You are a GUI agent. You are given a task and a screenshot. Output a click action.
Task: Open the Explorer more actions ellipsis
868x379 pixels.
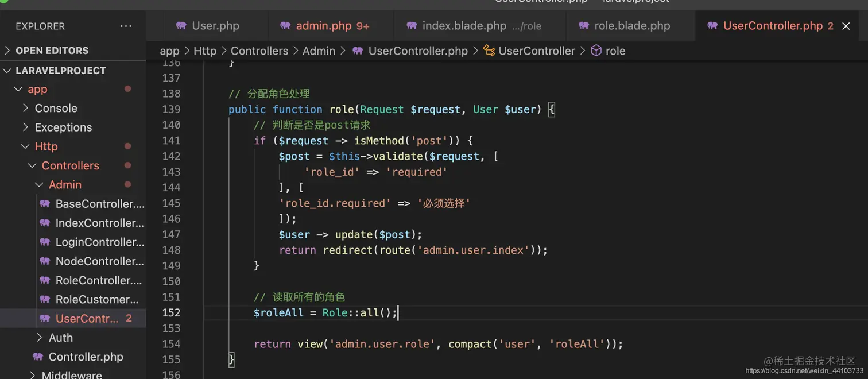126,26
